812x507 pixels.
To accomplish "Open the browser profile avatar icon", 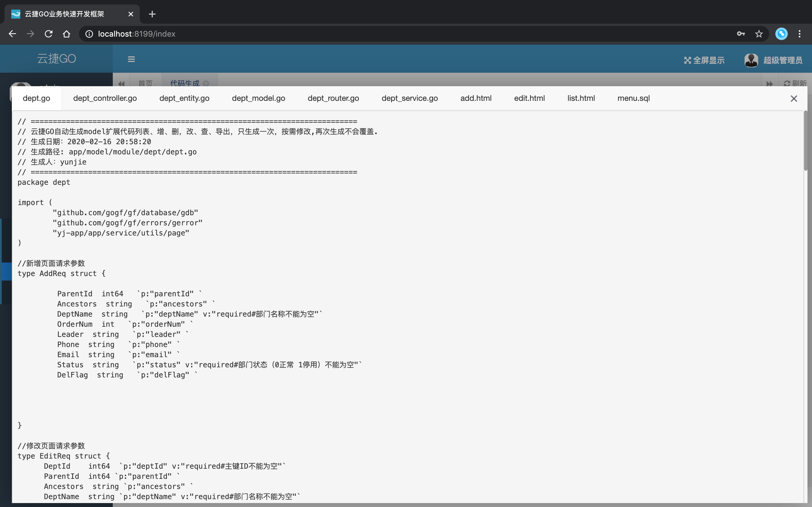I will tap(781, 34).
